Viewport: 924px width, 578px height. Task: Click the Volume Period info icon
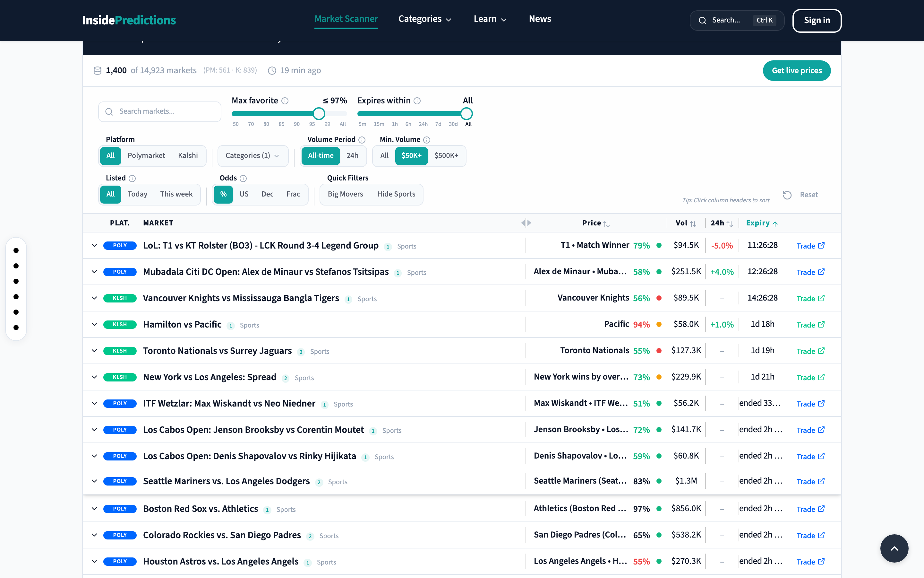point(362,140)
